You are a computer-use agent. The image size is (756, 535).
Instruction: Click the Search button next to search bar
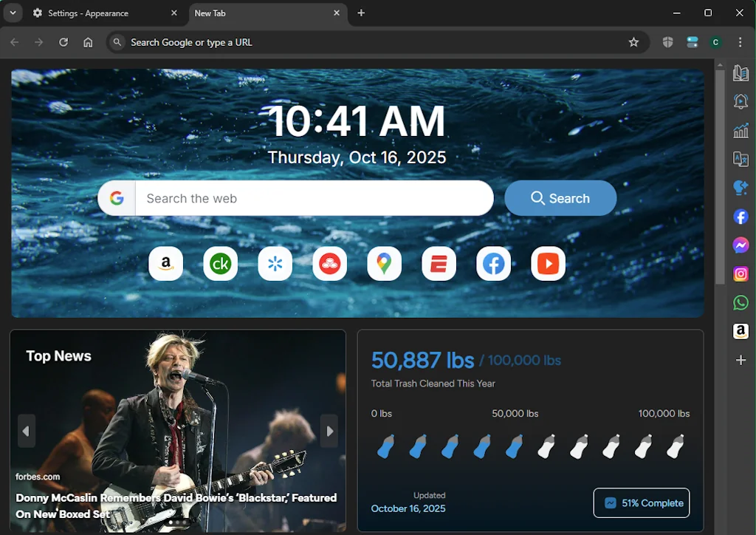tap(560, 198)
